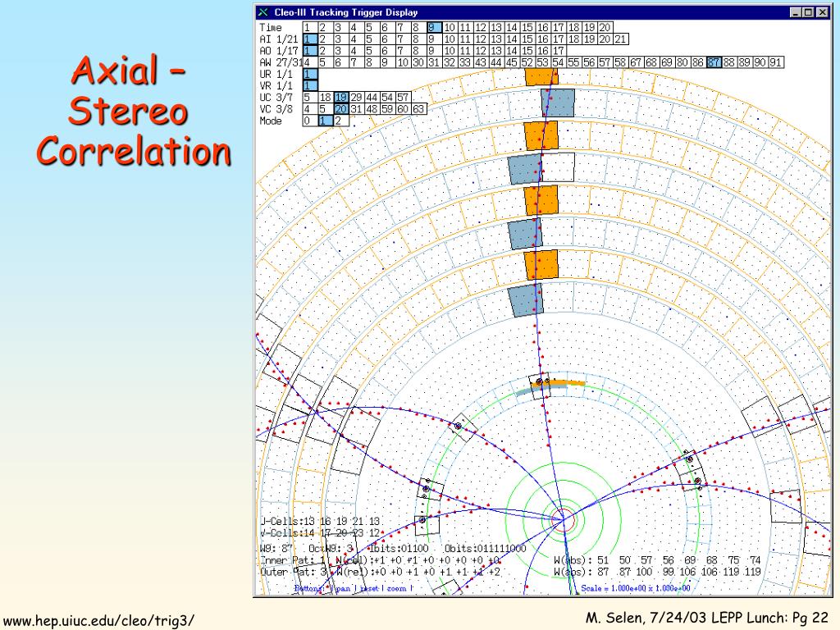Click the "Ibits:01100" value
Viewport: 840px width, 630px height.
click(x=399, y=549)
